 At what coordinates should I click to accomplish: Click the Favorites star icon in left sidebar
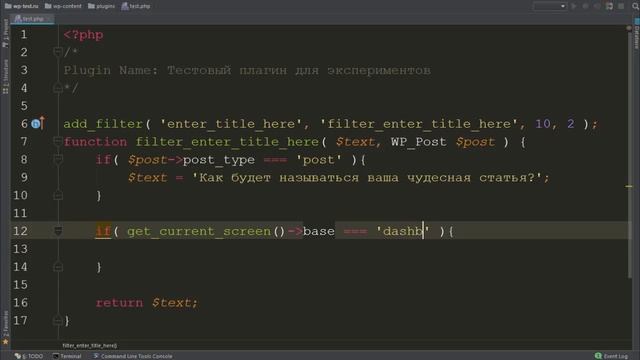(x=5, y=342)
